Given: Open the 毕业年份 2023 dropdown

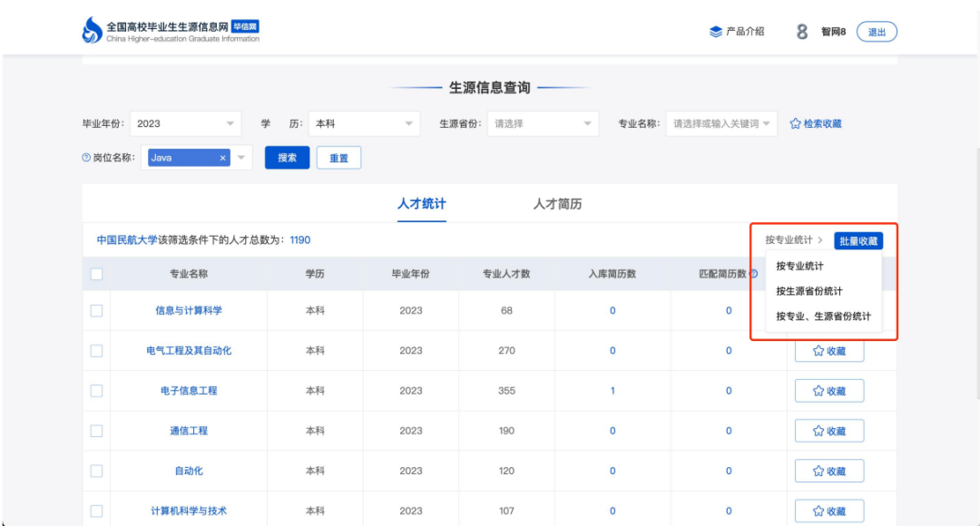Looking at the screenshot, I should tap(186, 123).
